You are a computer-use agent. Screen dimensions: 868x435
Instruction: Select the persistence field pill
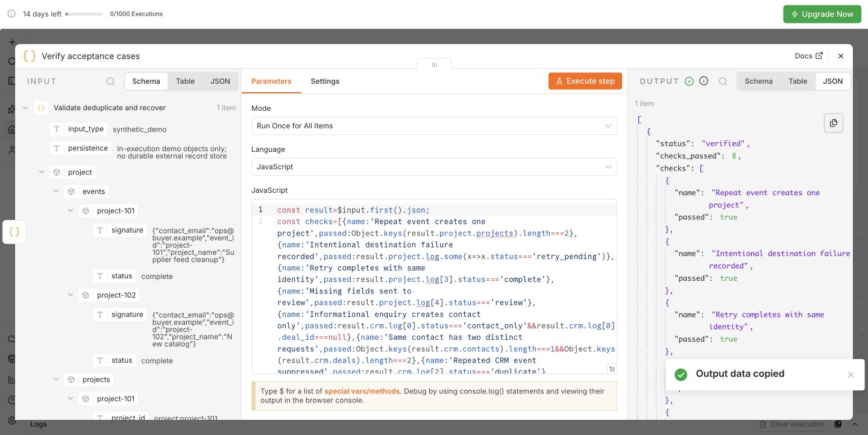tap(81, 148)
